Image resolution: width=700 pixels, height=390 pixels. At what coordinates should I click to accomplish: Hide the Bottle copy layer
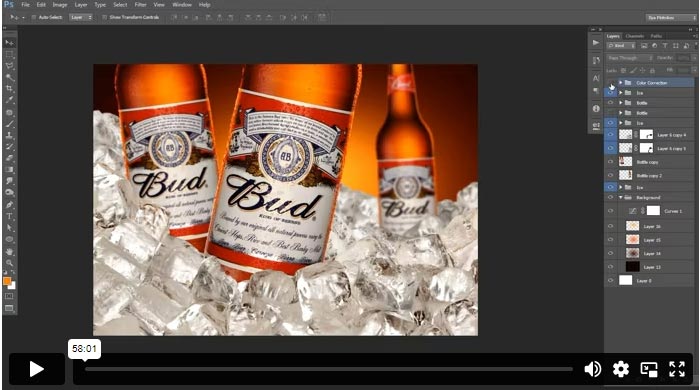[x=610, y=162]
